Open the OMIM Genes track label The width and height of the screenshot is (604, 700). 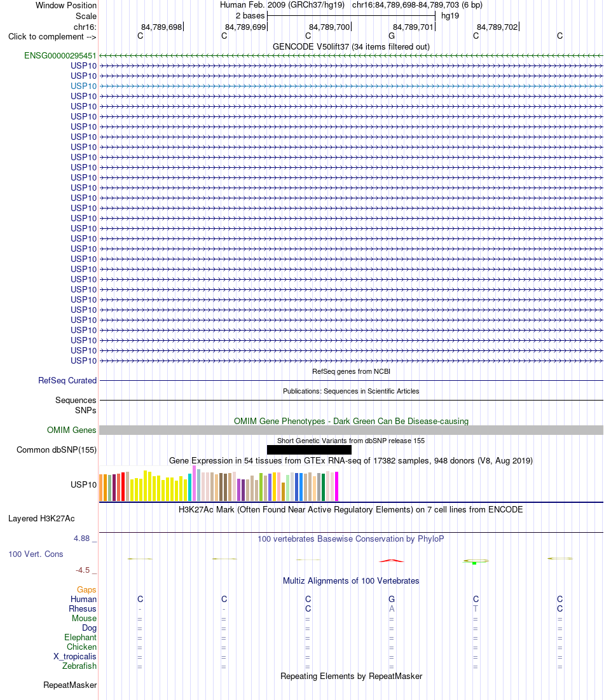tap(71, 430)
